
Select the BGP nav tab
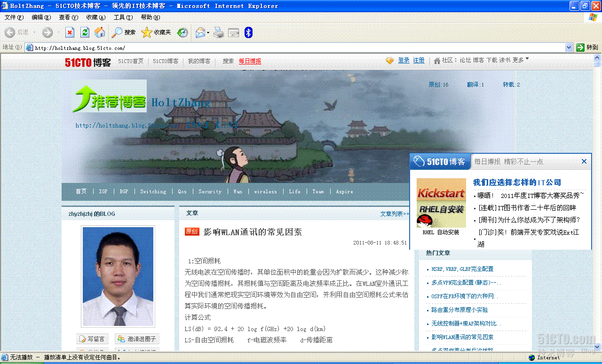coord(124,191)
